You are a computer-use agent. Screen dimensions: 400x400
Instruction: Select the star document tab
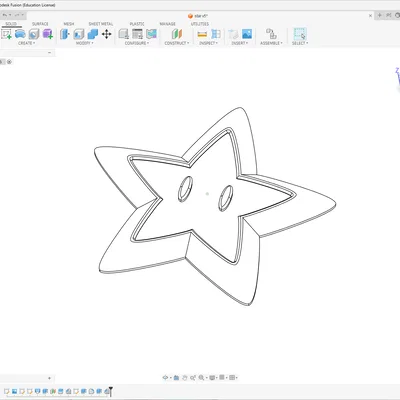tap(198, 16)
